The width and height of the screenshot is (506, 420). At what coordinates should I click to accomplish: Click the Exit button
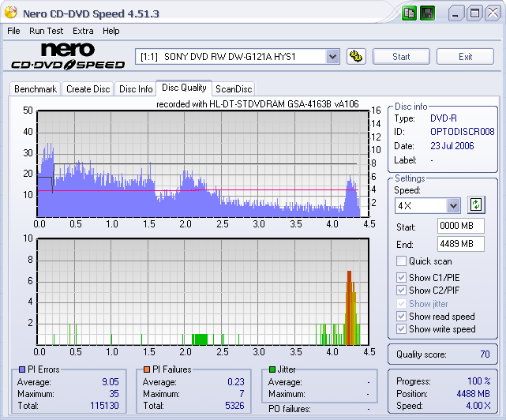[x=465, y=57]
